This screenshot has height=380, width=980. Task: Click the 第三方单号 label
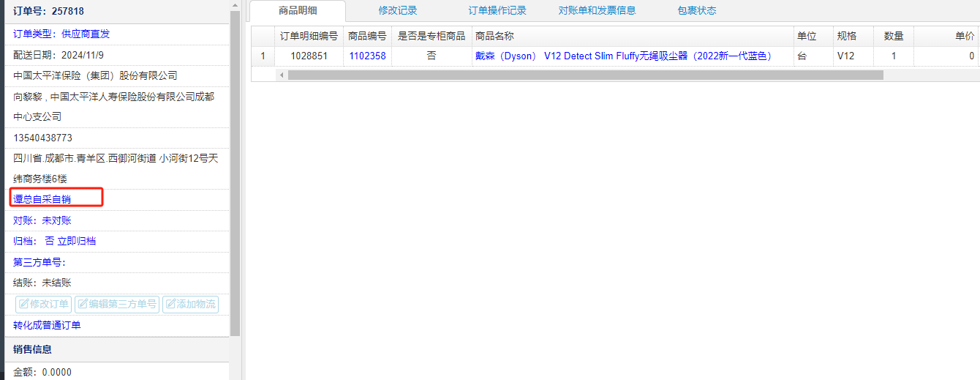click(40, 262)
